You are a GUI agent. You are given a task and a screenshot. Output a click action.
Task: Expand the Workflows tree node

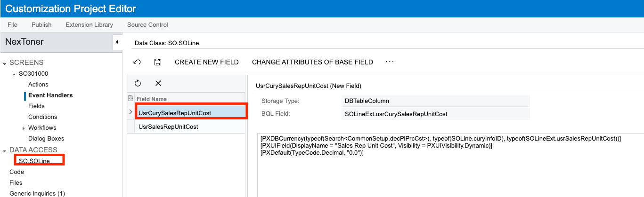coord(24,128)
